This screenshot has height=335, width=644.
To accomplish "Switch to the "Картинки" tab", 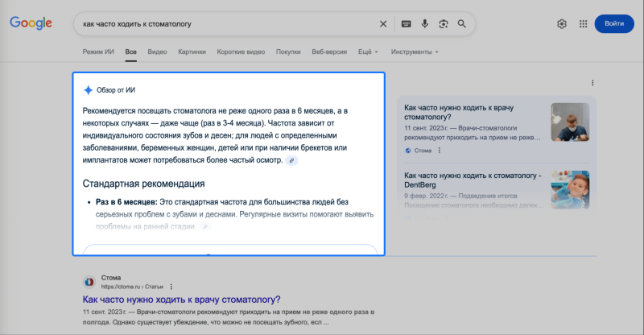I will (192, 52).
